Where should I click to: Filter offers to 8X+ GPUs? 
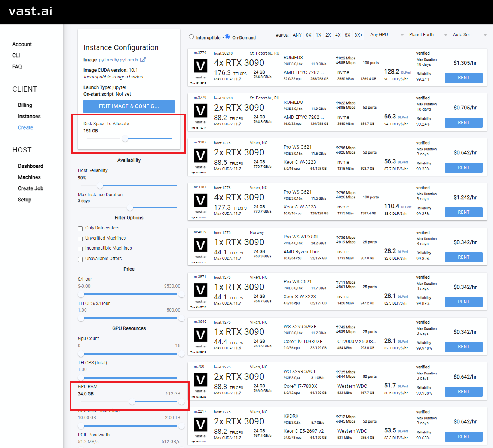click(358, 35)
